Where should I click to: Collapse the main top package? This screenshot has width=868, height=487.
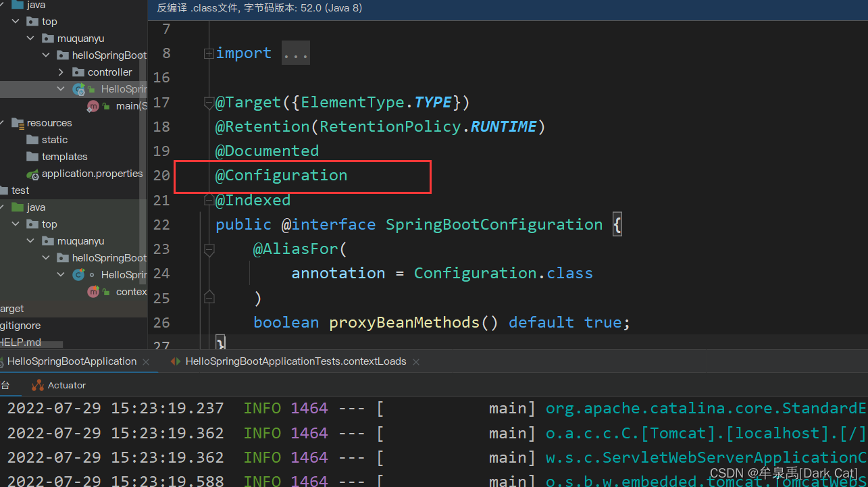pos(16,22)
